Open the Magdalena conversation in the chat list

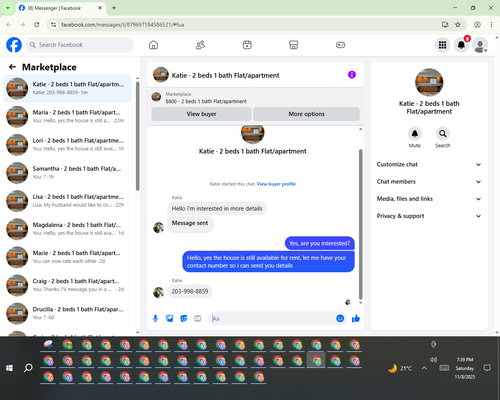coord(67,229)
